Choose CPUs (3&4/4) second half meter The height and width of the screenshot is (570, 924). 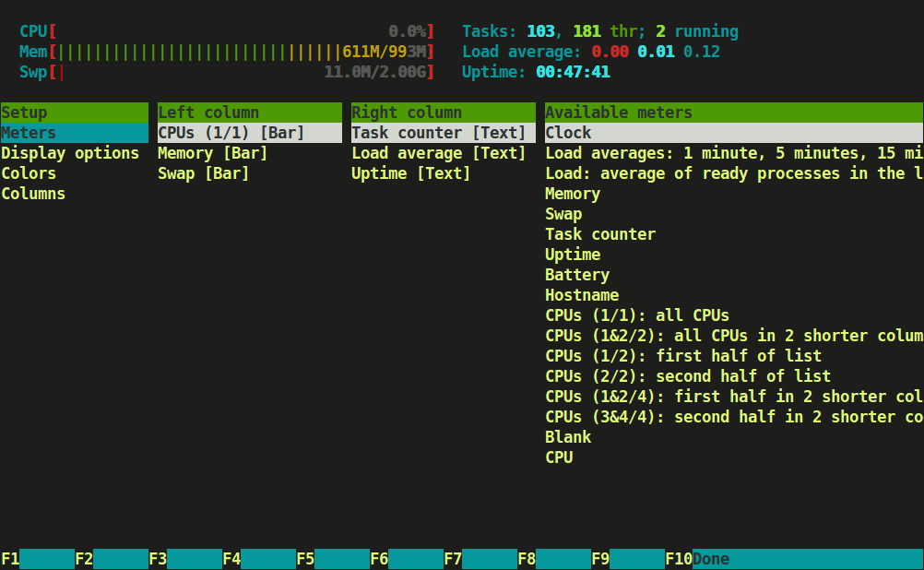[734, 417]
